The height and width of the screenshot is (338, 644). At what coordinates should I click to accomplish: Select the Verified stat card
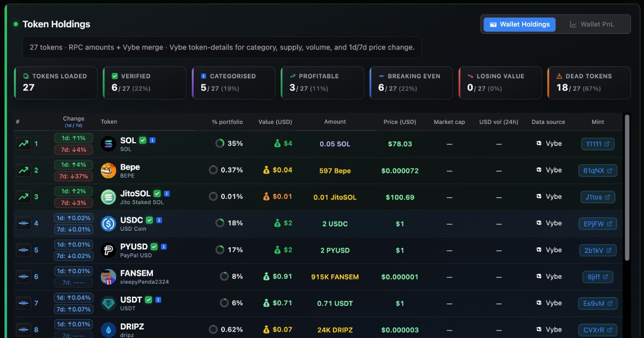(144, 83)
